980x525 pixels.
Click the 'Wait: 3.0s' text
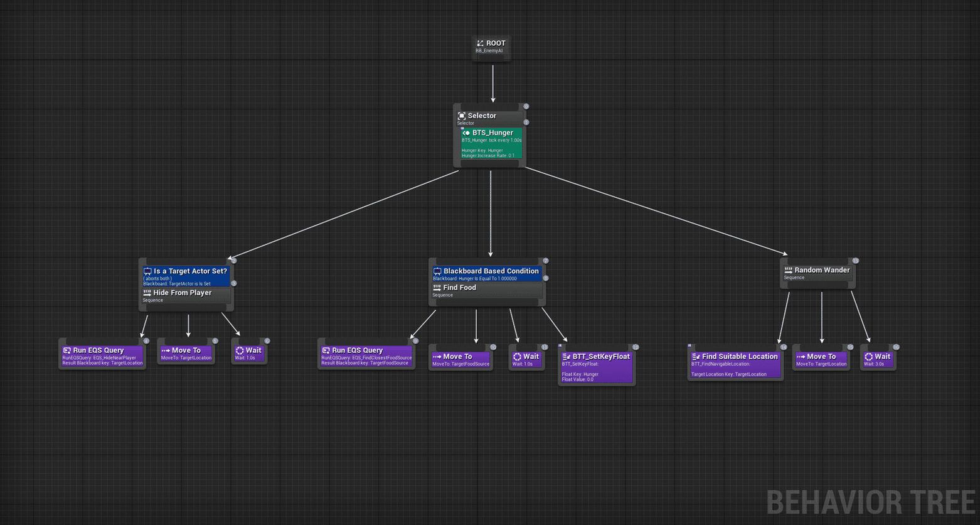(875, 364)
